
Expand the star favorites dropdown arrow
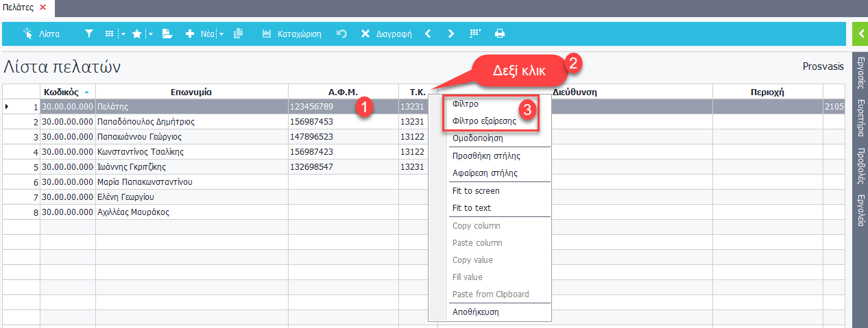(150, 34)
